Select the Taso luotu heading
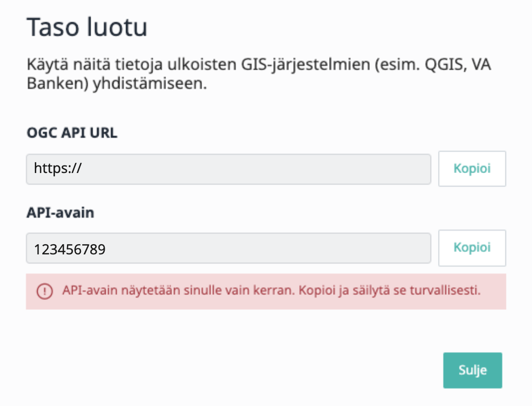Screen dimensions: 532x406 tap(87, 27)
